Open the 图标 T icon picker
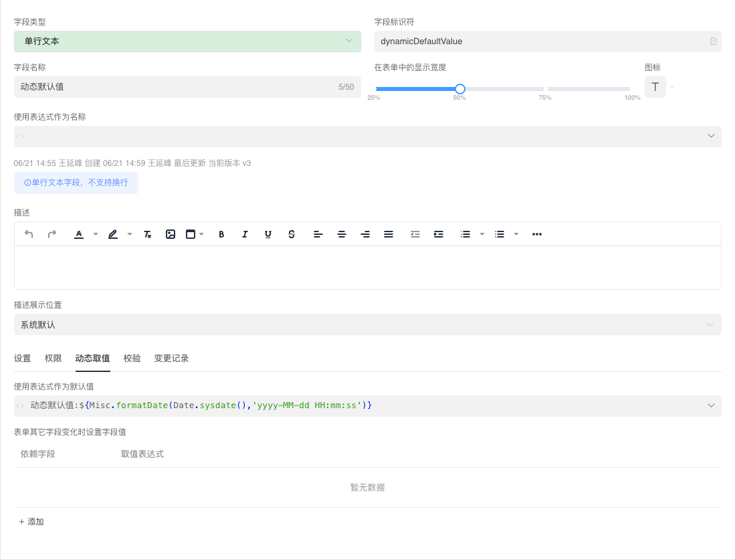The height and width of the screenshot is (560, 735). click(x=655, y=87)
